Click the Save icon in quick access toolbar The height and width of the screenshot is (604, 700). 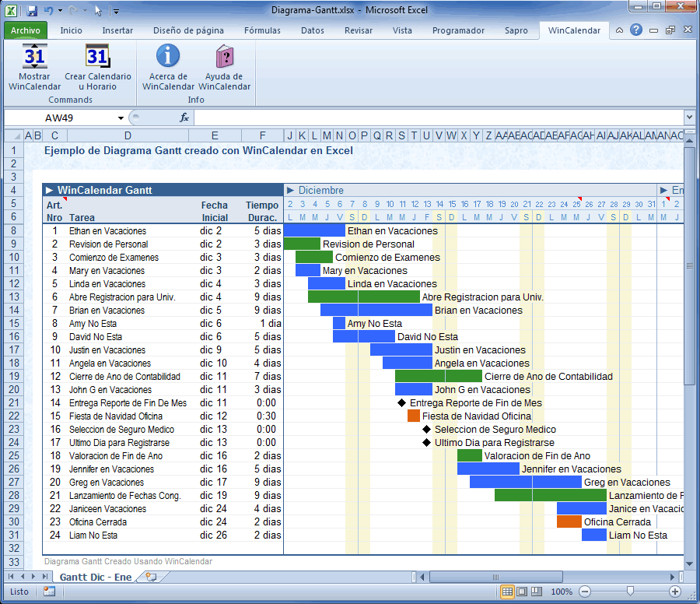tap(32, 11)
